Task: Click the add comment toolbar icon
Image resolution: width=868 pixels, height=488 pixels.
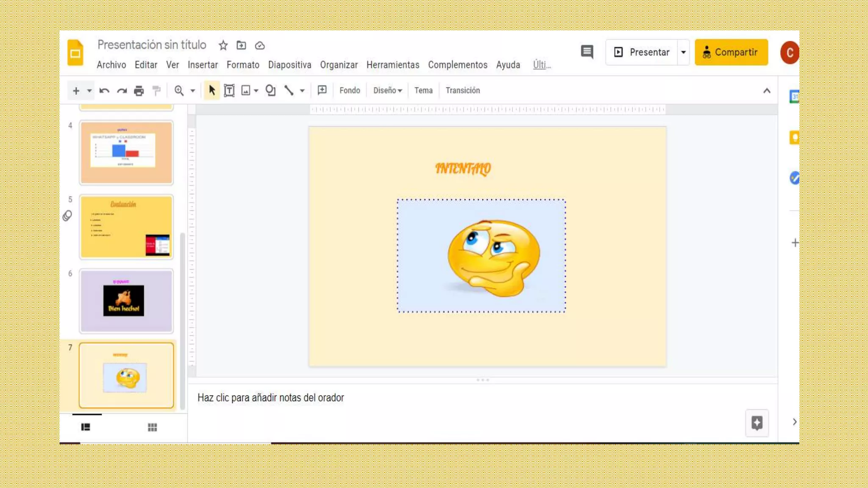Action: 322,90
